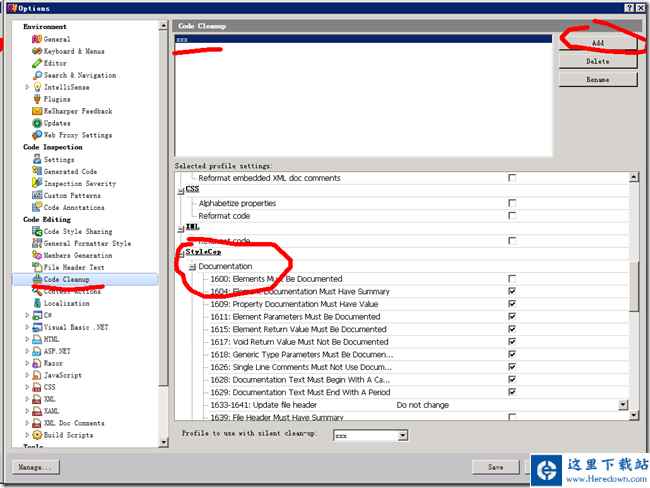The image size is (650, 488).
Task: Open the ReSharper Feedback envelope icon
Action: click(x=37, y=111)
